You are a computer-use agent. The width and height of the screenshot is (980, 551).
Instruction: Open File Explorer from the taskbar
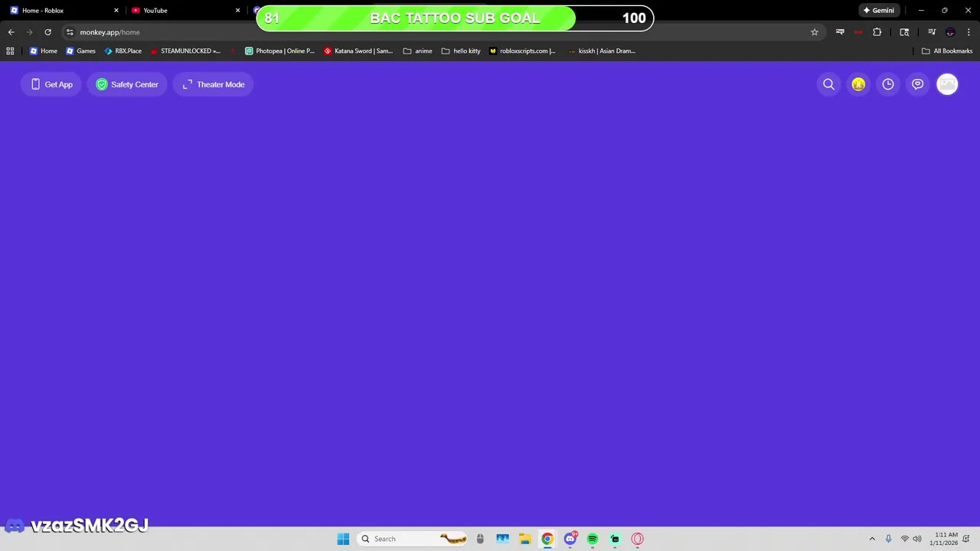click(524, 539)
